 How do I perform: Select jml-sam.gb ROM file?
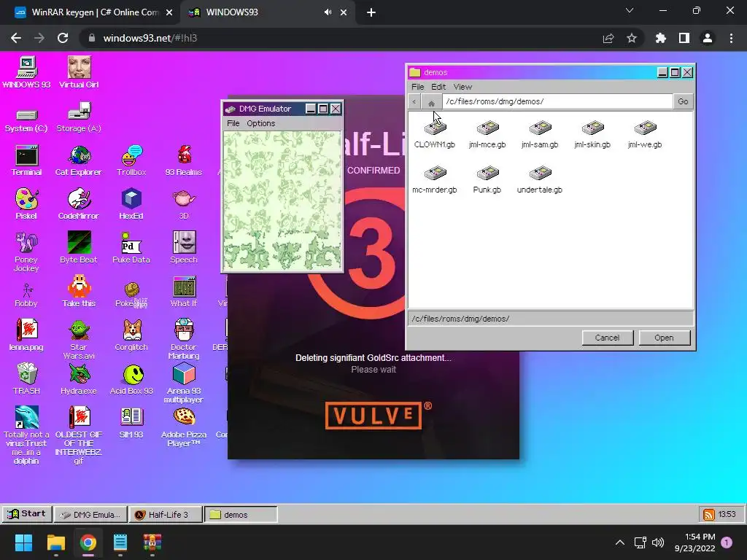[540, 134]
